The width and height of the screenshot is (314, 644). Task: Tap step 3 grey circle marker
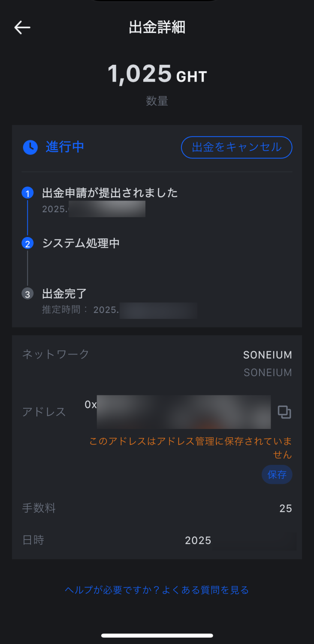click(27, 294)
